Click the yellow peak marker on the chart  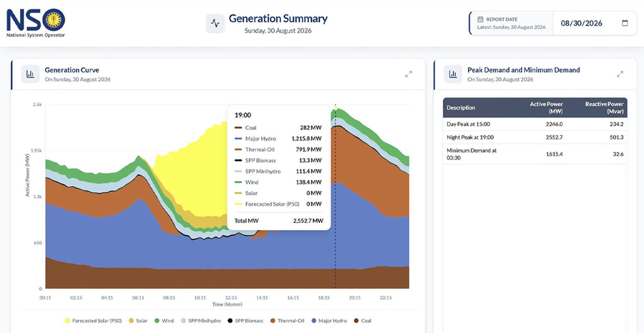[x=336, y=108]
